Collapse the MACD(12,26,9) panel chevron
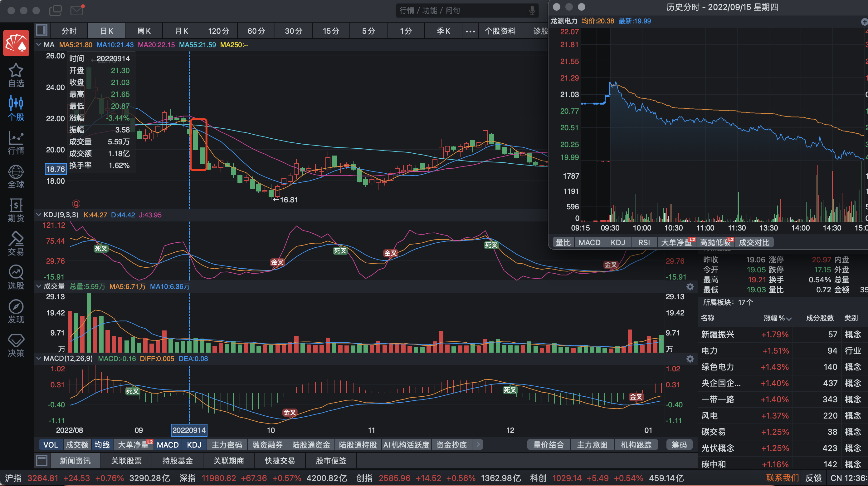 click(x=38, y=358)
